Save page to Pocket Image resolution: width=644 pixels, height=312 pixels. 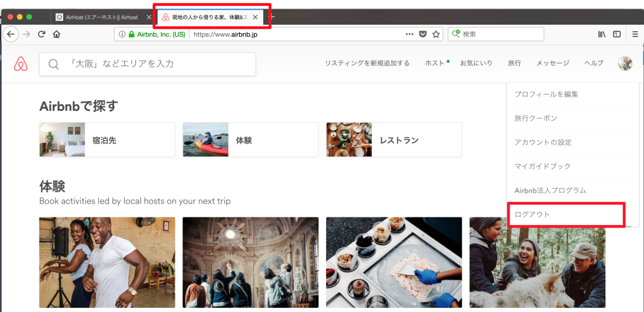(423, 34)
